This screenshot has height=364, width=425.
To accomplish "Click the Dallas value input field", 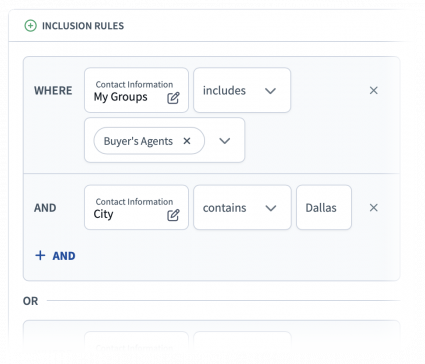I will 324,207.
